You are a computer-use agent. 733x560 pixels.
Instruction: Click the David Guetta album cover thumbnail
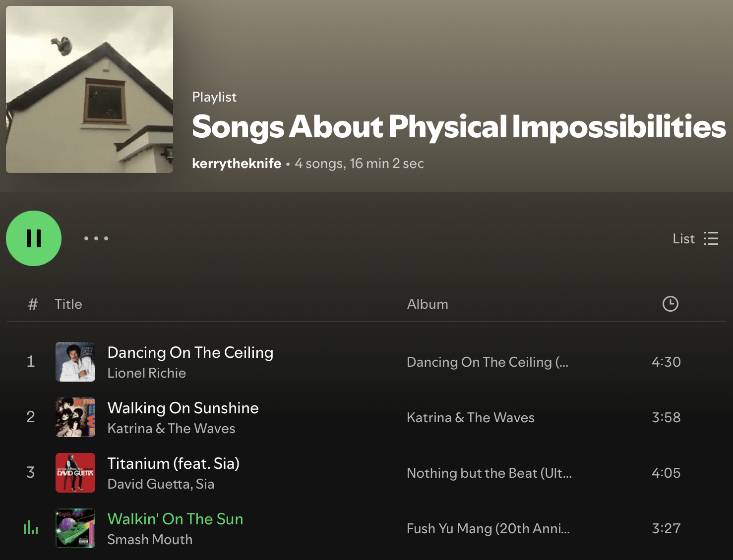pos(75,473)
